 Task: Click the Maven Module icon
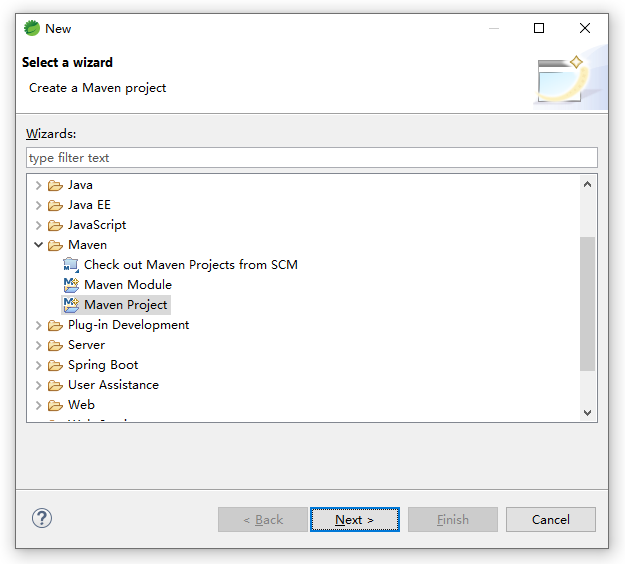tap(71, 285)
